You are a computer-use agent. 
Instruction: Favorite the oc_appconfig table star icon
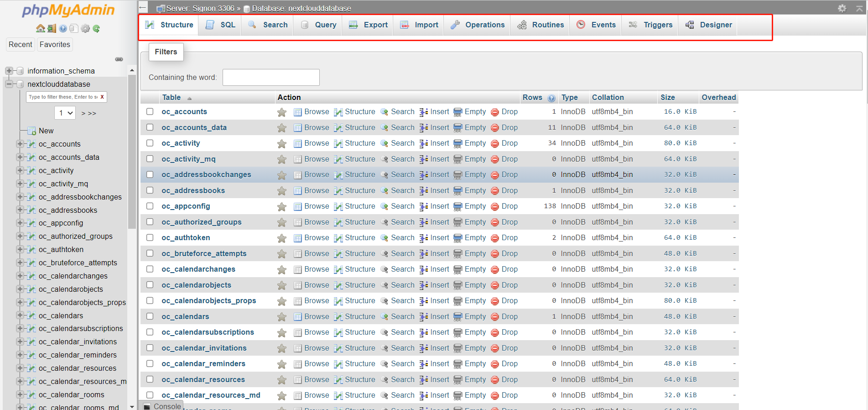point(282,207)
